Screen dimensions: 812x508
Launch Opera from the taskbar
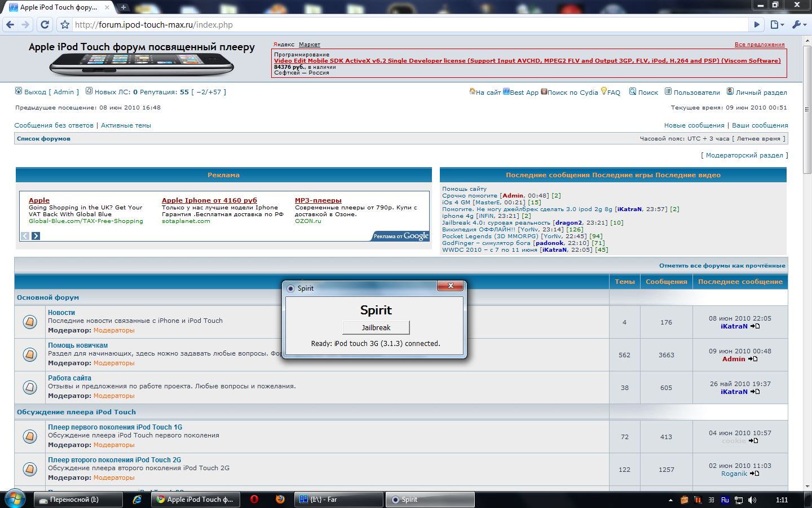[254, 500]
